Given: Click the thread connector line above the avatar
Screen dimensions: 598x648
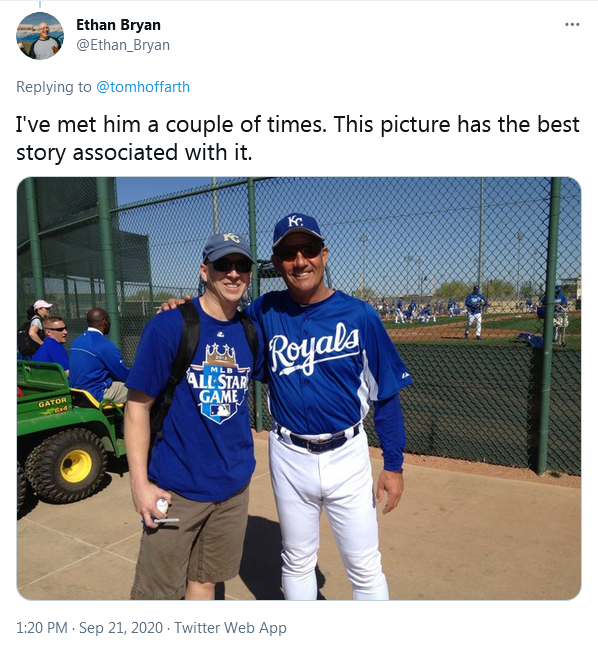Looking at the screenshot, I should (40, 4).
